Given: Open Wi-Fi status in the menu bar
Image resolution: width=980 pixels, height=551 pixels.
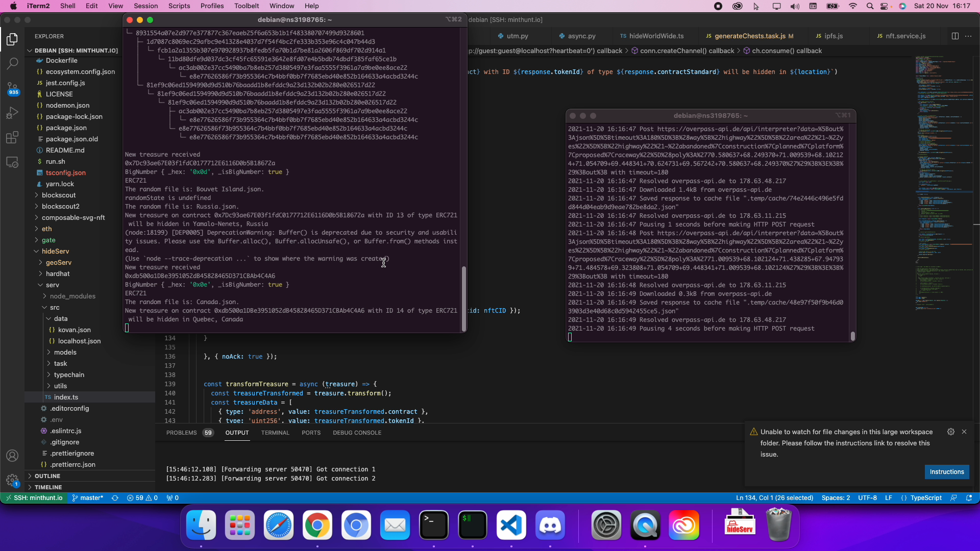Looking at the screenshot, I should pyautogui.click(x=853, y=6).
